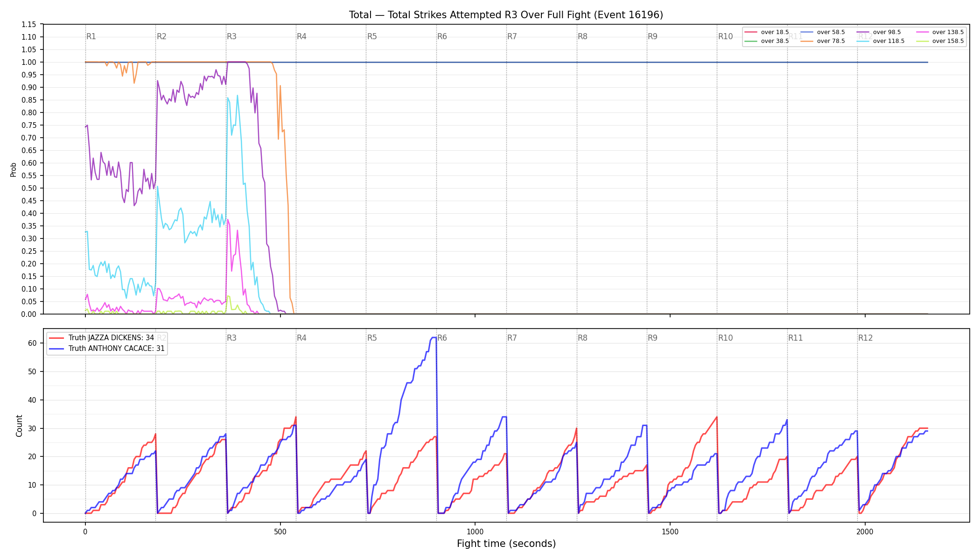Screen dimensions: 980x560
Task: Click the R5 round marker in the probability chart
Action: 372,36
